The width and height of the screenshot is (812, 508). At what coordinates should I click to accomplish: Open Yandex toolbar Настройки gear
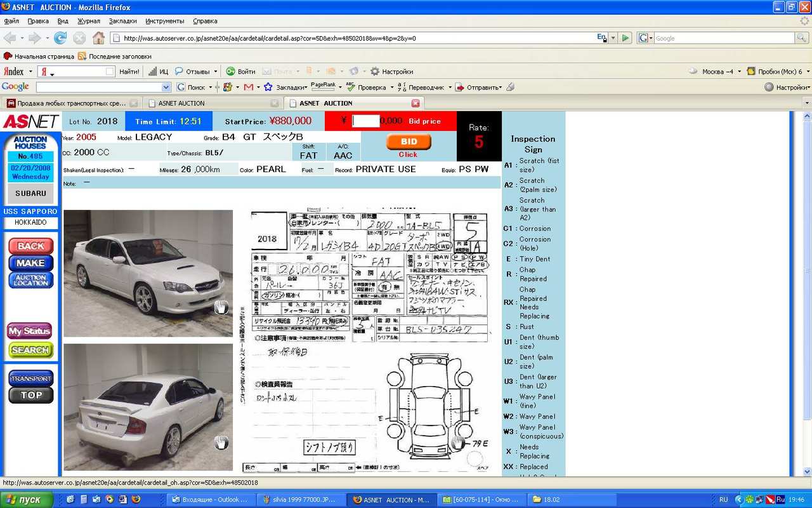click(391, 72)
